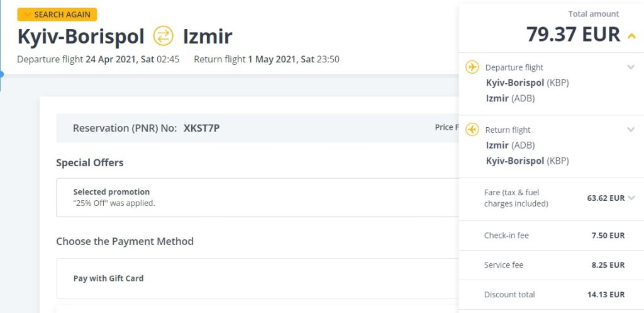Viewport: 644px width, 313px height.
Task: Click the departure flight plane icon
Action: 472,67
